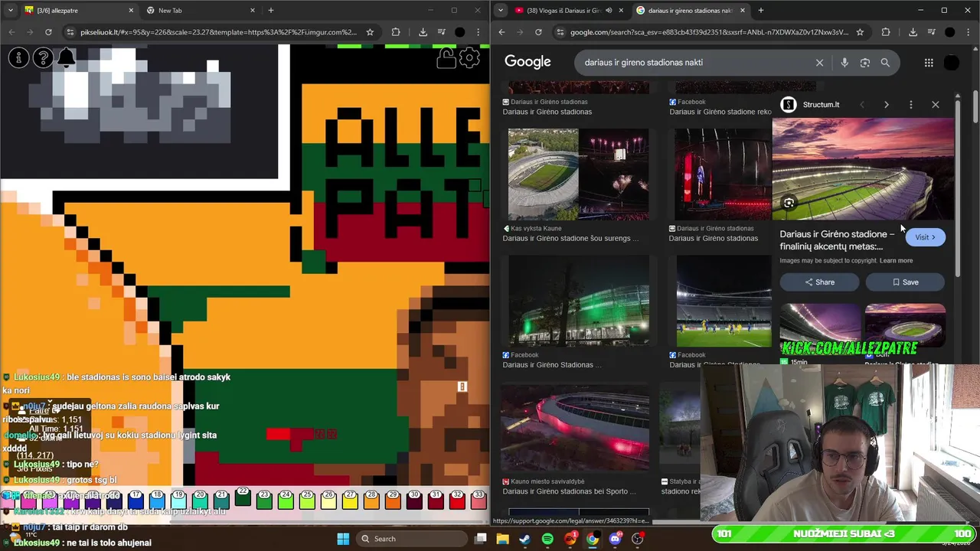Click the Save button
This screenshot has height=551, width=980.
[x=905, y=282]
